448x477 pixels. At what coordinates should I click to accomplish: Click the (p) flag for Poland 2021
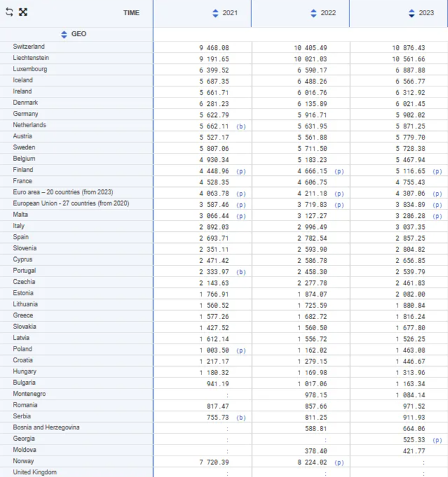[241, 350]
